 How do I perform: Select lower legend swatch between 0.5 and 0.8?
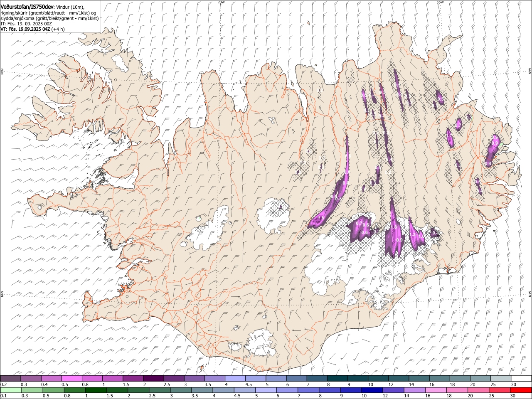pyautogui.click(x=53, y=390)
